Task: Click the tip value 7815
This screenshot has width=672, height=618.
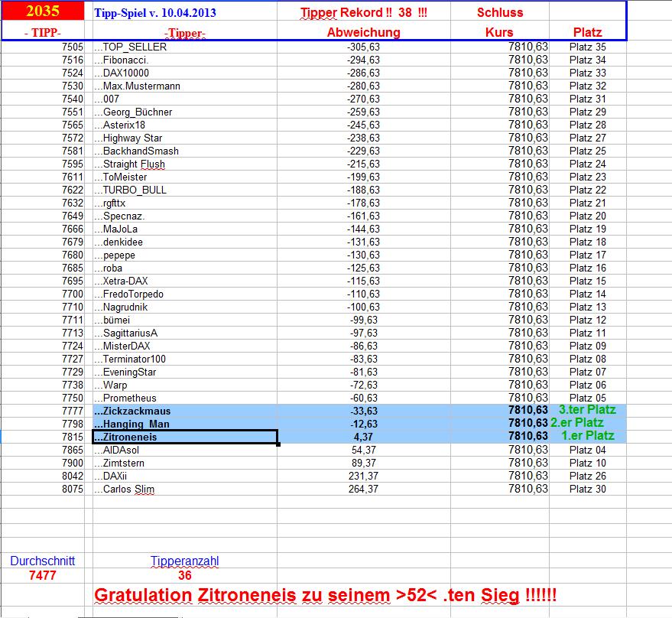Action: pos(43,437)
